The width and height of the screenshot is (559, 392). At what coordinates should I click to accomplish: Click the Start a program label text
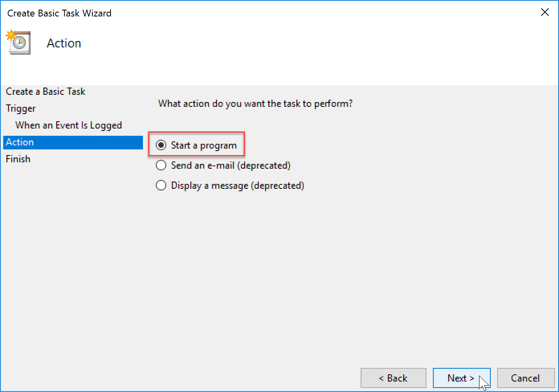pyautogui.click(x=204, y=145)
